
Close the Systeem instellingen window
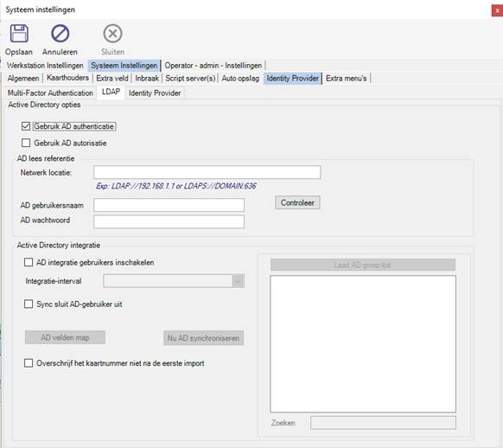[x=497, y=10]
